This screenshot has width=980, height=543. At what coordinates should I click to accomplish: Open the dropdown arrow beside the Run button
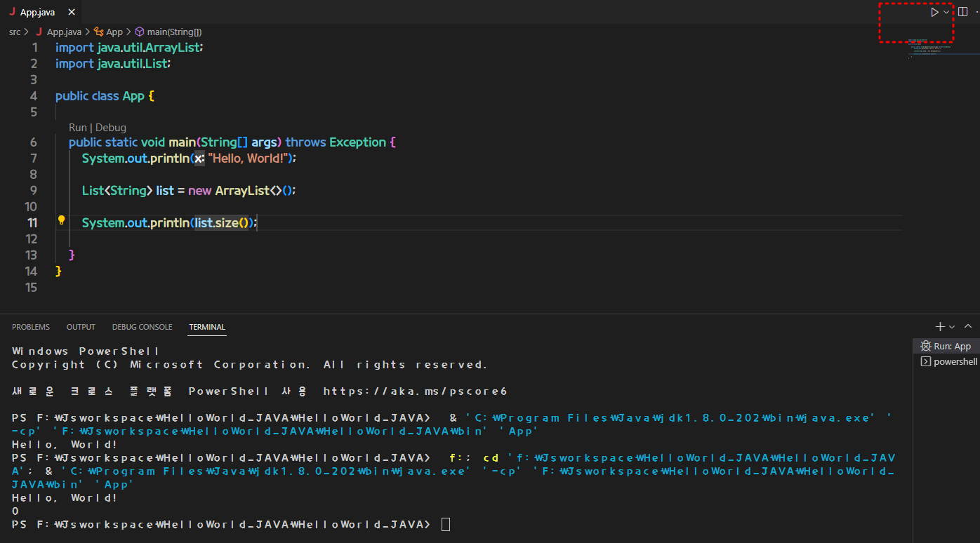click(946, 12)
